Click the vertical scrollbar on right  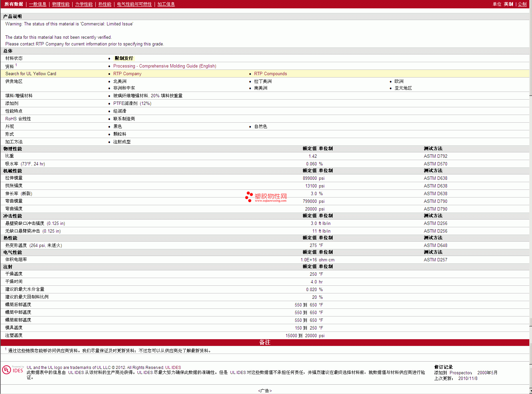[x=531, y=197]
